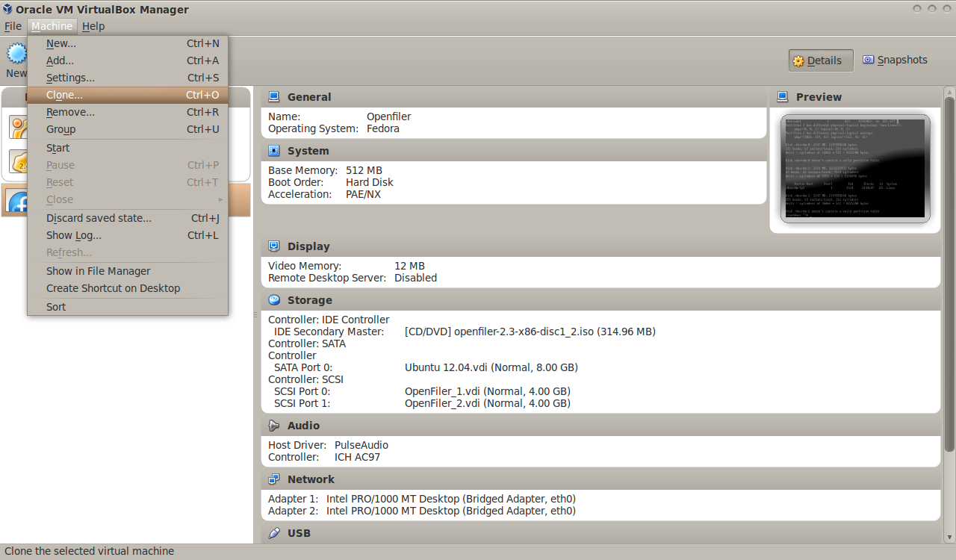Choose New... from the Machine menu
This screenshot has height=560, width=956.
pos(128,43)
